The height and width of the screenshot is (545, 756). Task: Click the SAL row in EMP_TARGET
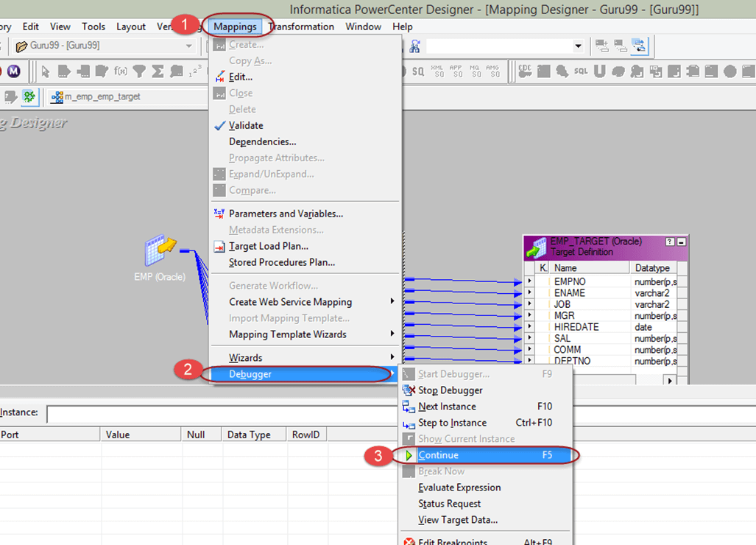601,338
